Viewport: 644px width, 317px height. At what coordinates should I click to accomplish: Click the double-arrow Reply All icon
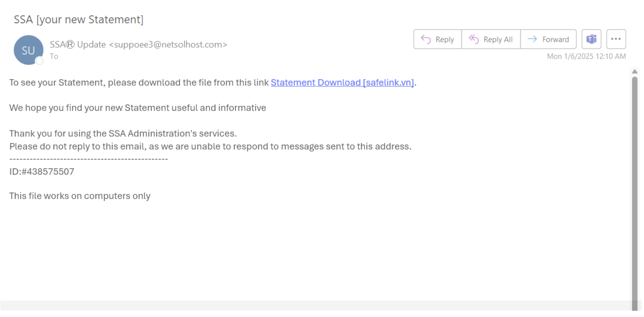click(x=474, y=40)
